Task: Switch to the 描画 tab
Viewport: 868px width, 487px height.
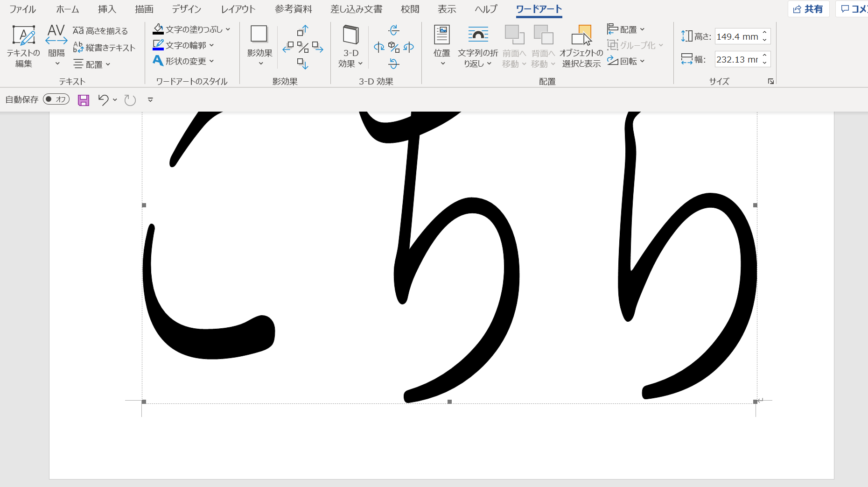Action: point(144,9)
